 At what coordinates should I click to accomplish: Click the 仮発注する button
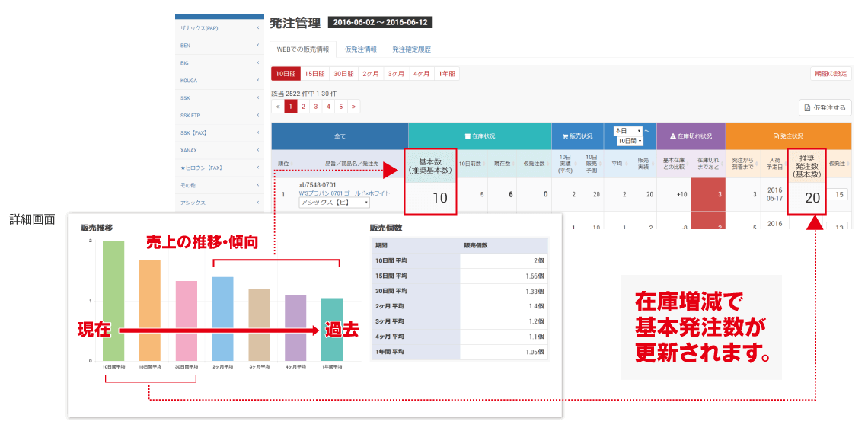[825, 107]
